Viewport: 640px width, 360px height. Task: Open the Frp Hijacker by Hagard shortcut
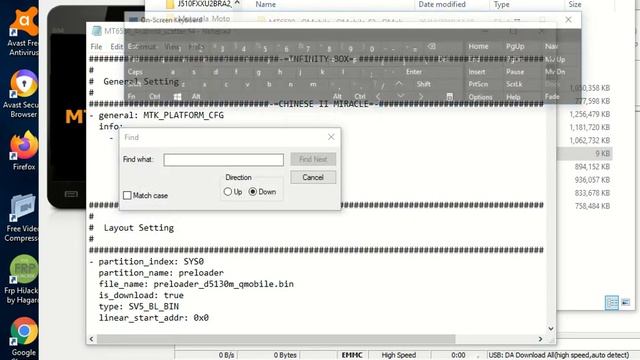point(22,280)
